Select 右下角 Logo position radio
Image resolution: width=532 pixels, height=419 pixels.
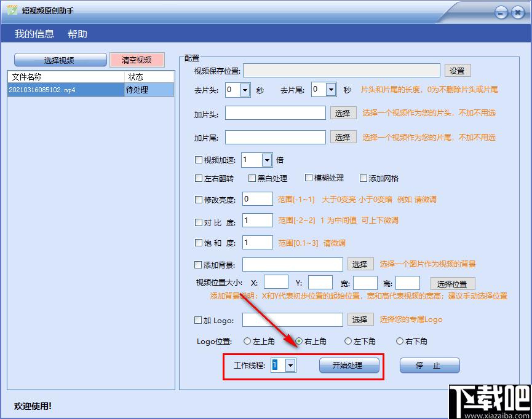point(400,341)
